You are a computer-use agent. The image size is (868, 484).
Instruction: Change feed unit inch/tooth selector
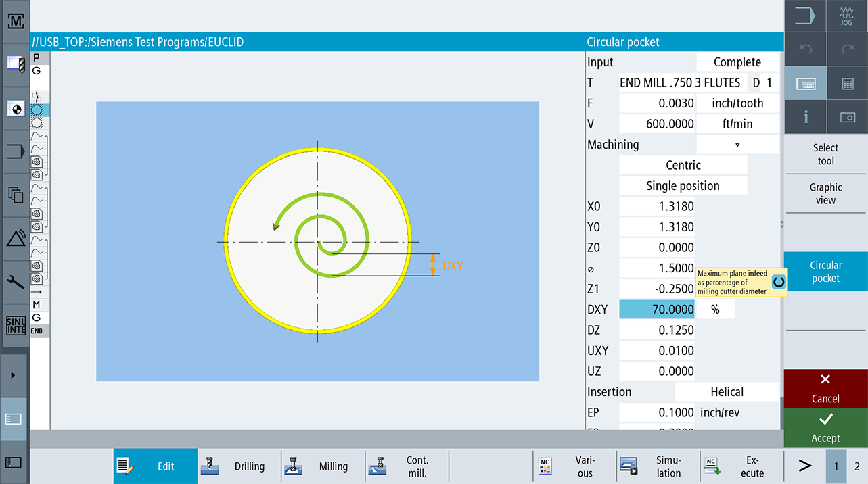(x=737, y=103)
